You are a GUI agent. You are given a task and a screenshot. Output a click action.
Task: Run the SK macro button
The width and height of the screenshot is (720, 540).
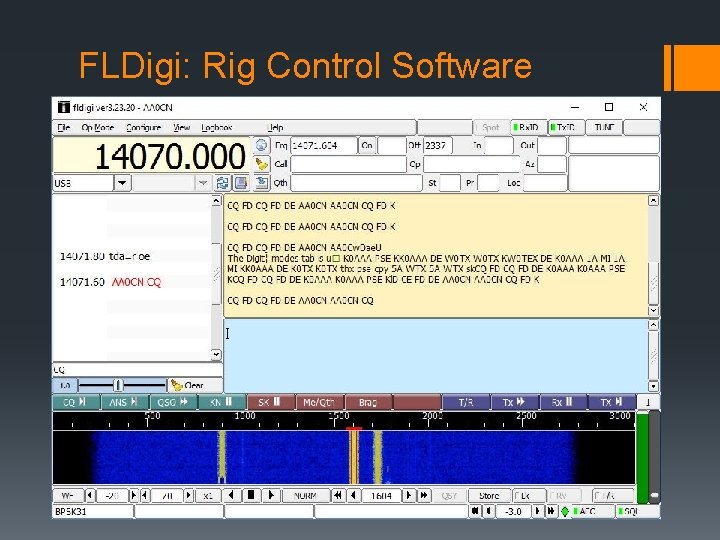pyautogui.click(x=271, y=402)
